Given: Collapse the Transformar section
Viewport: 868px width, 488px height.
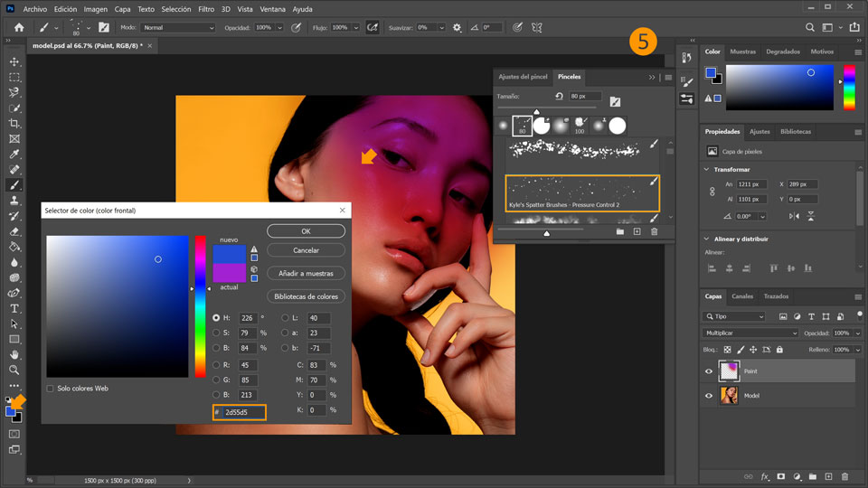Looking at the screenshot, I should 708,170.
